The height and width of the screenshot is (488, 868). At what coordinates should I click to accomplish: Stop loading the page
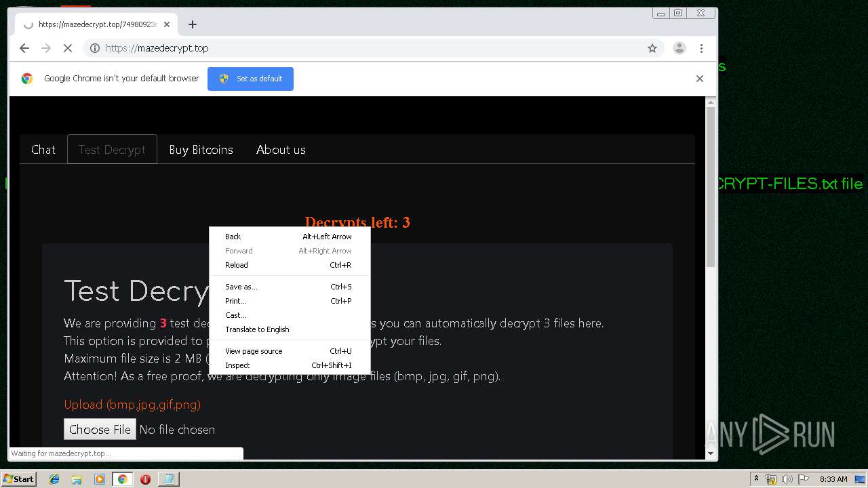point(68,48)
